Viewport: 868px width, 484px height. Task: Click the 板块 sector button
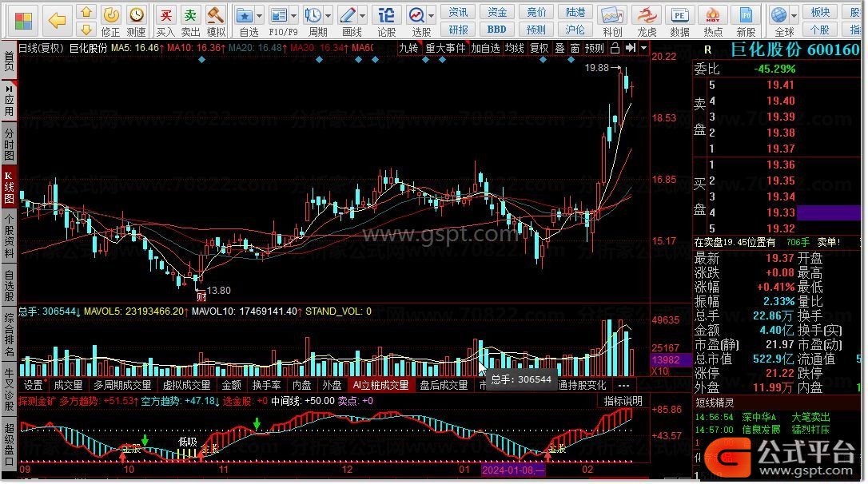tap(820, 12)
